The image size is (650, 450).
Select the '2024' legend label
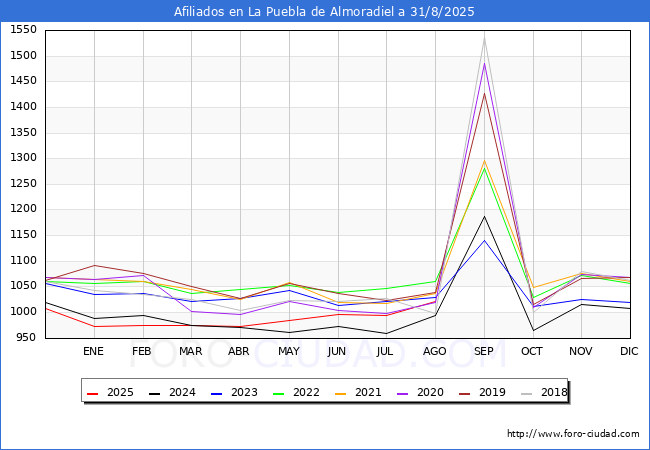pos(182,392)
